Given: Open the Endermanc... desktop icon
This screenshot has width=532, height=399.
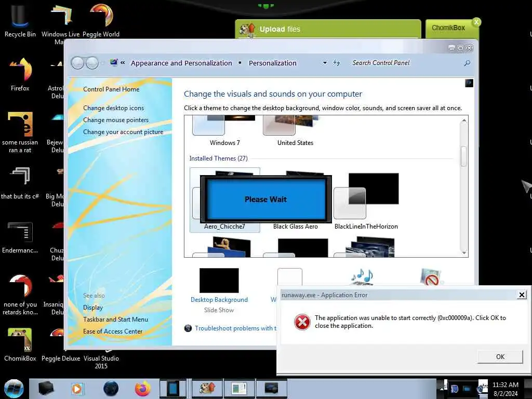Looking at the screenshot, I should click(20, 237).
